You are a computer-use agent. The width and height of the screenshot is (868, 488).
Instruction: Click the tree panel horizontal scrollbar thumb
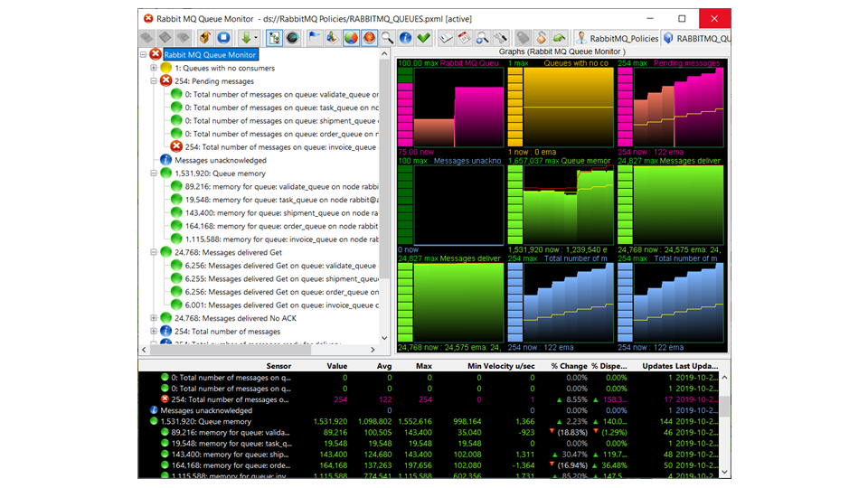coord(230,350)
